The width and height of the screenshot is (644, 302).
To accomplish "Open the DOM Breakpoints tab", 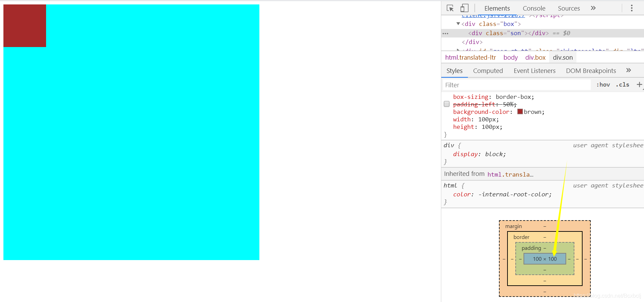I will (591, 71).
